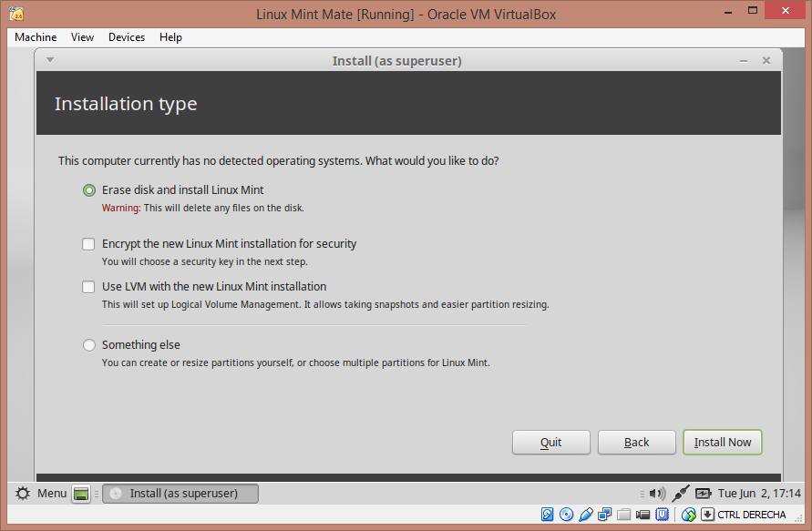Click the panel applet drag handle near volume
The image size is (812, 531).
(642, 494)
